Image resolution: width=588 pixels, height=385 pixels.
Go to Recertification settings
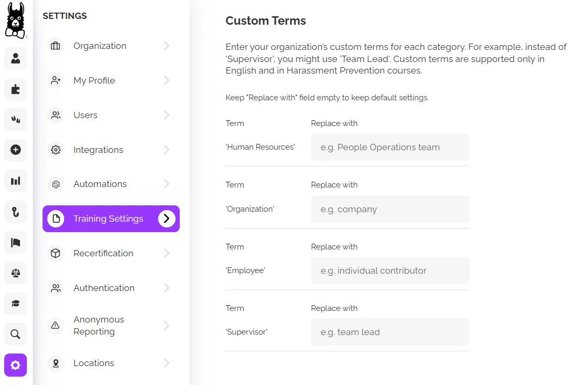point(103,253)
